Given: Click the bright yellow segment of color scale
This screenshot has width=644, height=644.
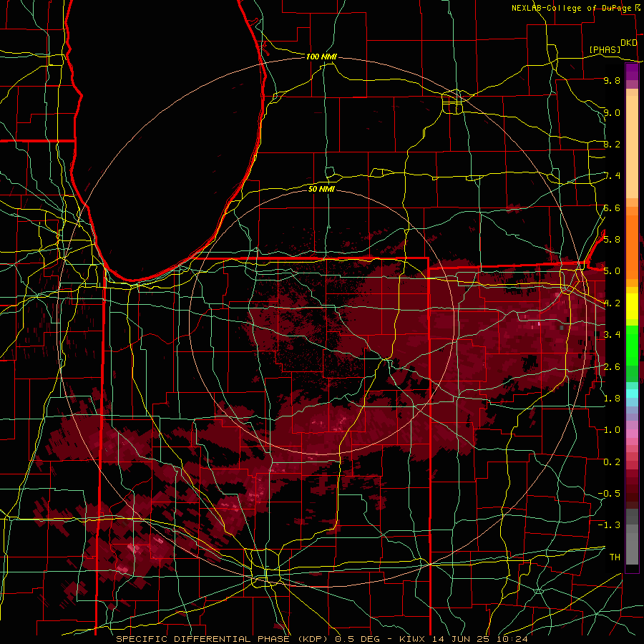Looking at the screenshot, I should click(632, 306).
